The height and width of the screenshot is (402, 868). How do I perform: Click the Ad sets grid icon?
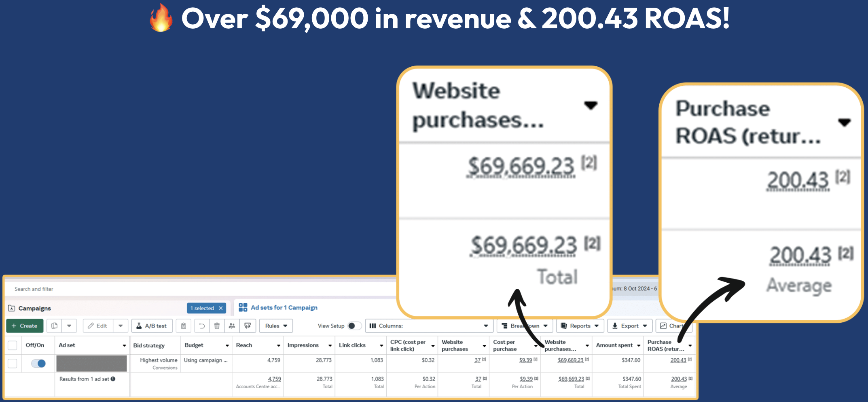pos(243,307)
